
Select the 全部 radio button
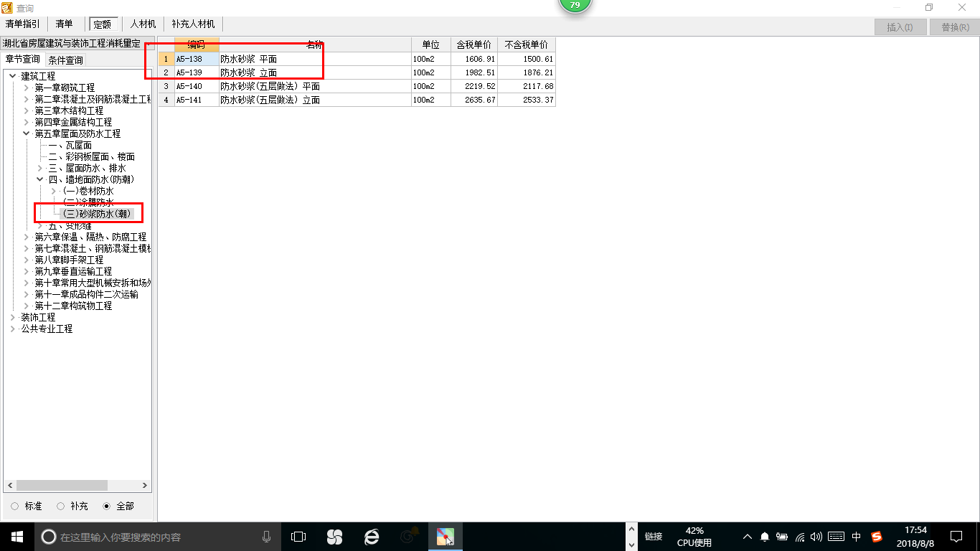pos(107,506)
